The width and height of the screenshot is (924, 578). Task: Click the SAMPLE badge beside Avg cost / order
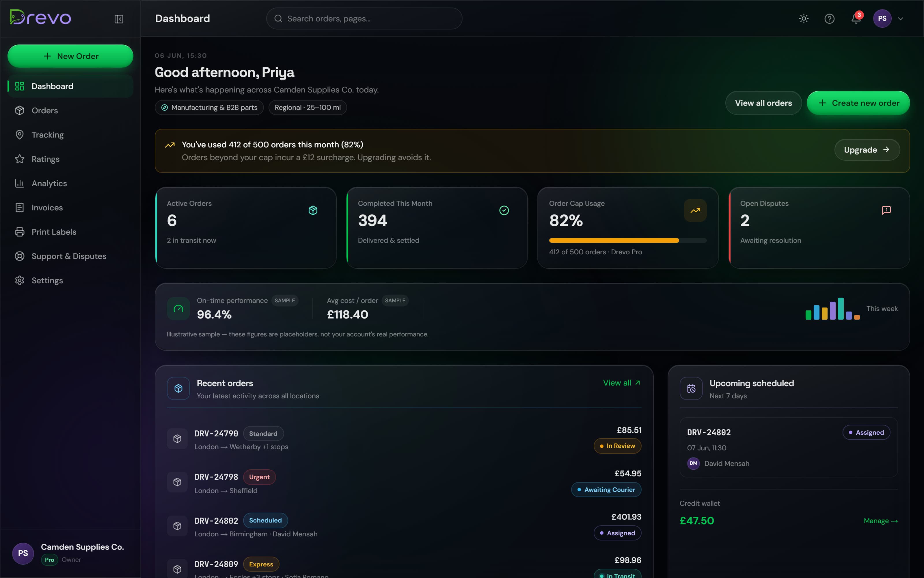(x=395, y=301)
